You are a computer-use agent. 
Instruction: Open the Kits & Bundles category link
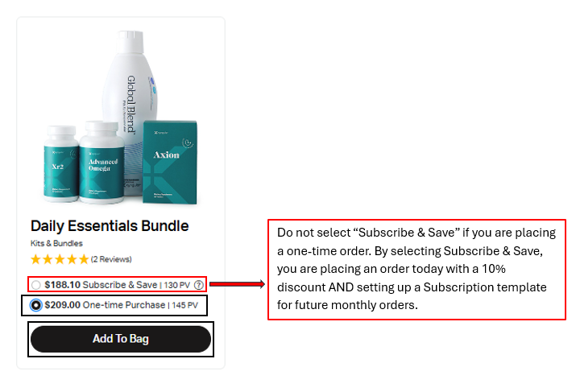coord(56,243)
